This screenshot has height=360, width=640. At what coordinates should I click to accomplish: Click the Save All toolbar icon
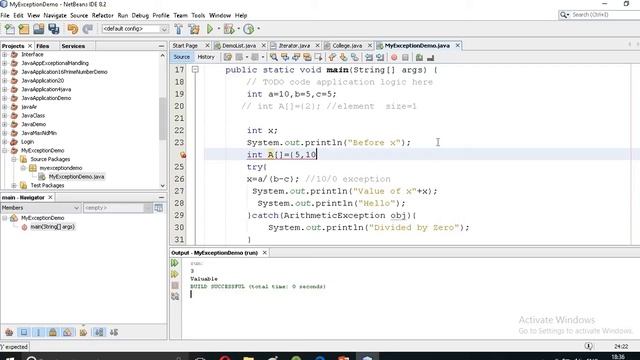54,29
